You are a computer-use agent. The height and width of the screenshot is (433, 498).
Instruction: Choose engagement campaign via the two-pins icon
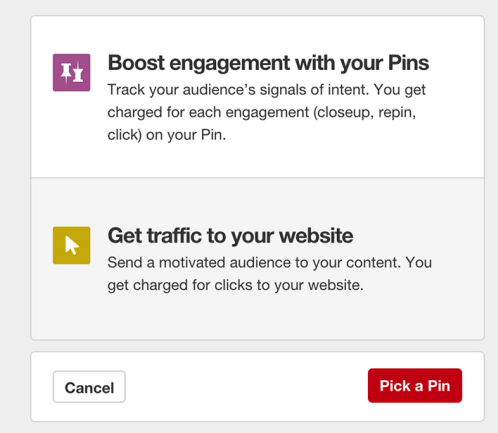coord(71,72)
